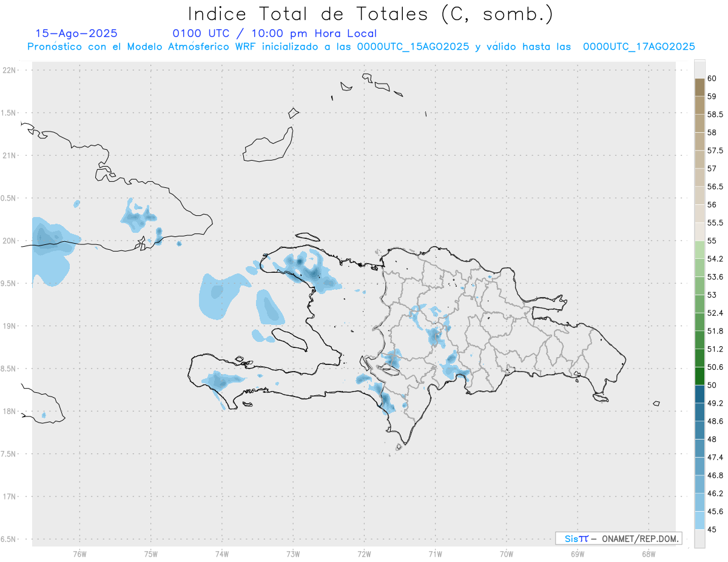Viewport: 728px width, 562px height.
Task: Click the latitude label '19N'
Action: 10,326
